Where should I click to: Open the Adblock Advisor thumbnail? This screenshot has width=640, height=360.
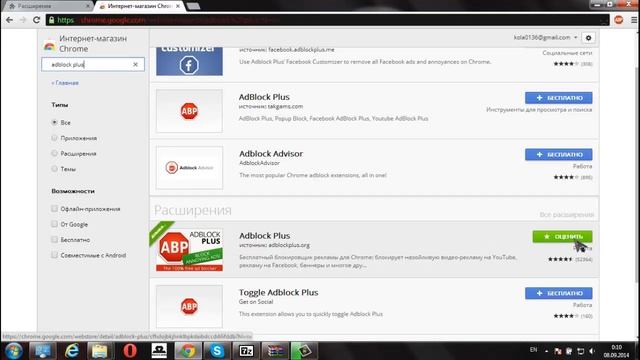[189, 168]
